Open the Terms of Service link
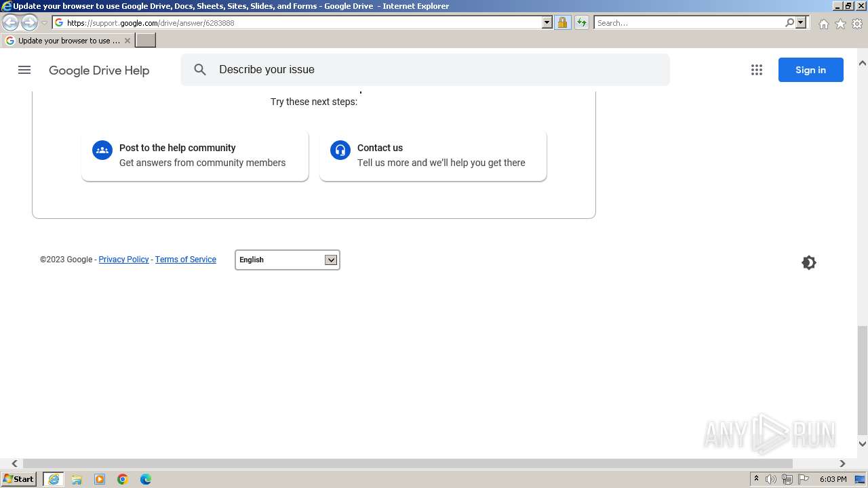Image resolution: width=868 pixels, height=488 pixels. 186,260
